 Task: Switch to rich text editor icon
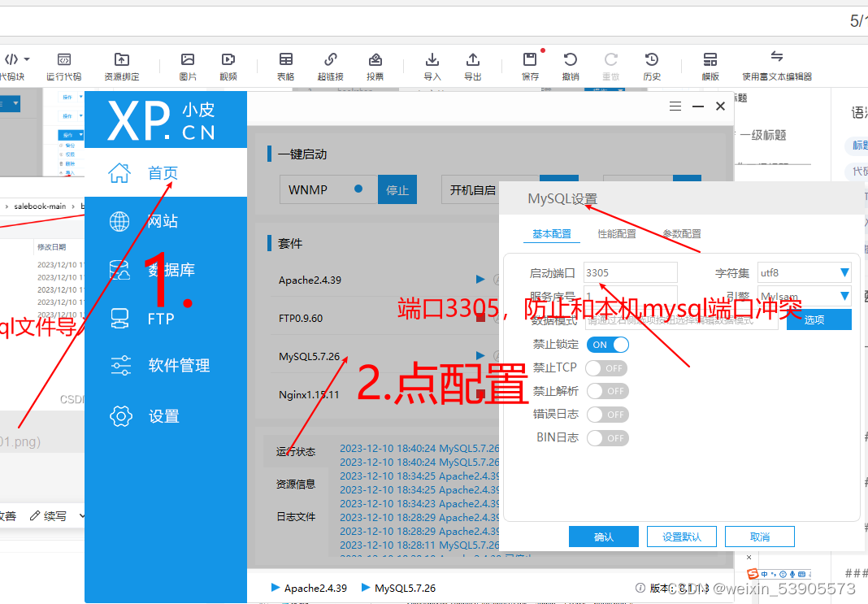click(777, 56)
